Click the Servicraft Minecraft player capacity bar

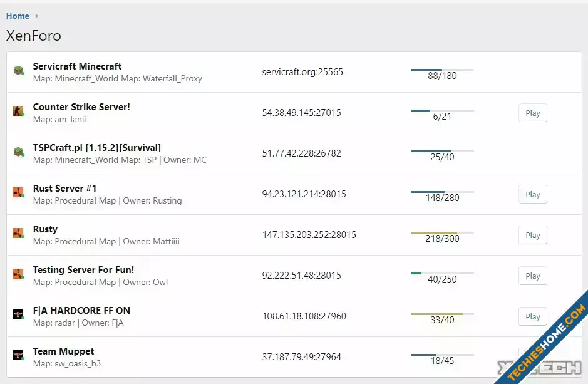click(x=443, y=70)
